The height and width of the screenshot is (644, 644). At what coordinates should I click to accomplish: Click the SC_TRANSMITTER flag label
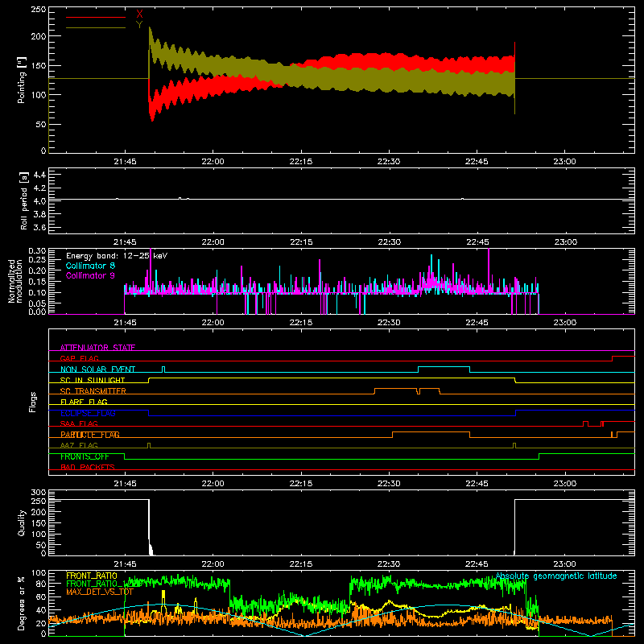pyautogui.click(x=93, y=391)
